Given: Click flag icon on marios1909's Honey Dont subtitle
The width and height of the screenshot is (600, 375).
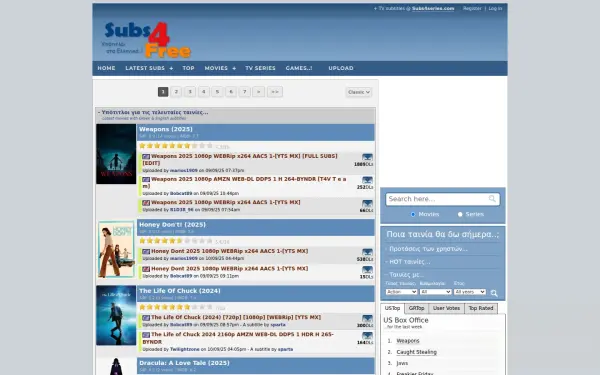Looking at the screenshot, I should point(146,252).
